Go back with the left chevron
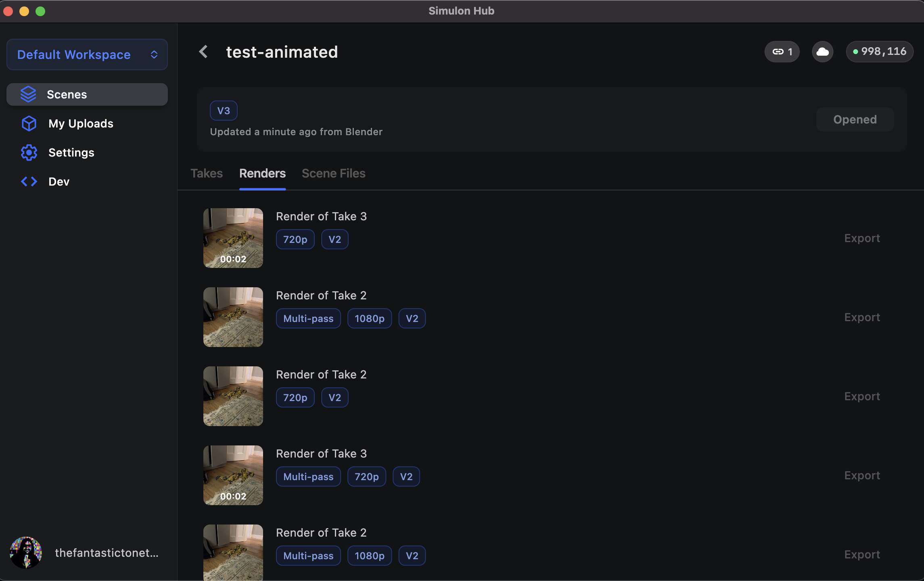The height and width of the screenshot is (581, 924). pos(203,52)
